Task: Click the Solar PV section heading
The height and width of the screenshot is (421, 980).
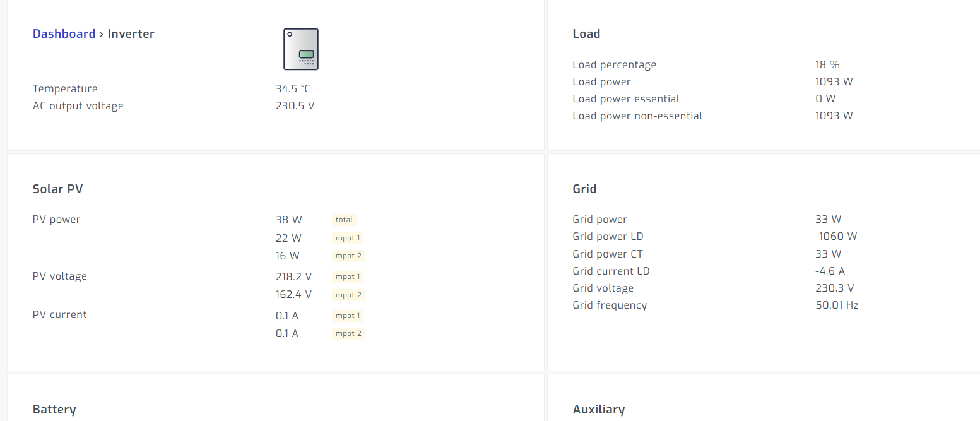Action: point(57,189)
